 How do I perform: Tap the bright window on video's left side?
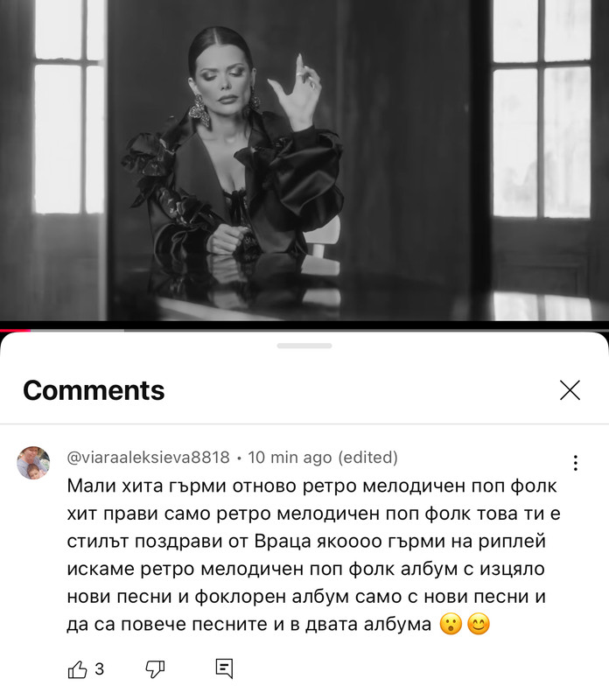click(x=69, y=107)
